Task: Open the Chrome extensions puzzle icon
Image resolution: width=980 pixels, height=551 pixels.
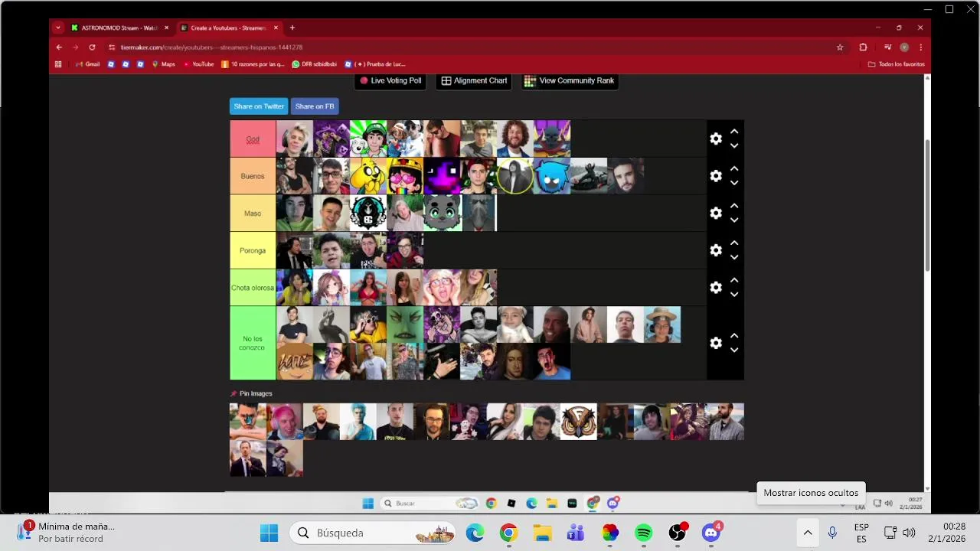Action: click(x=863, y=47)
